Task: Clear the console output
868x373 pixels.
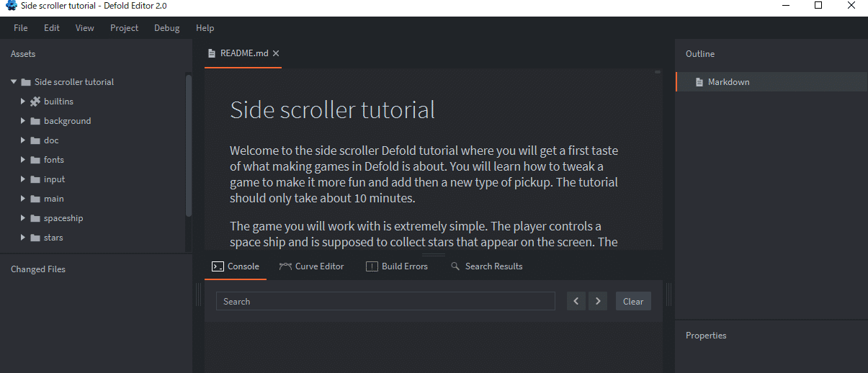Action: [633, 301]
